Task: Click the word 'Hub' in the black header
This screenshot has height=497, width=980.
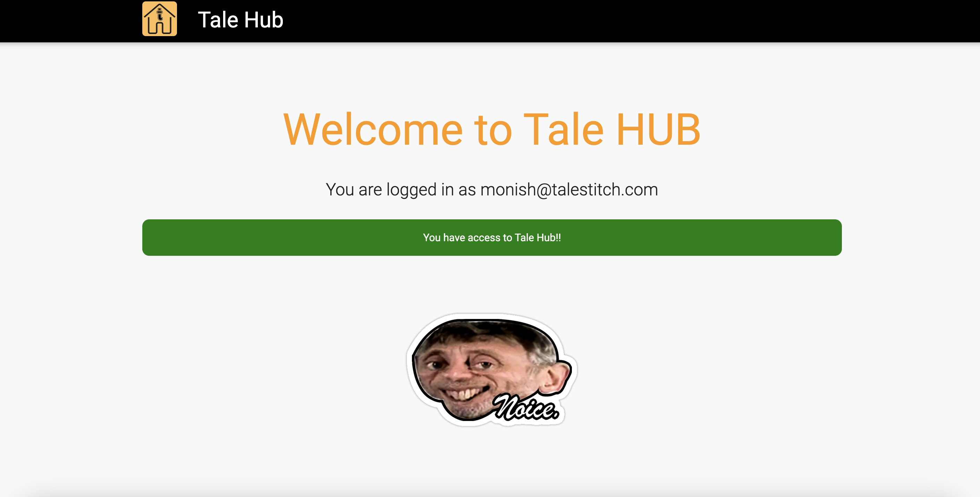Action: click(x=264, y=20)
